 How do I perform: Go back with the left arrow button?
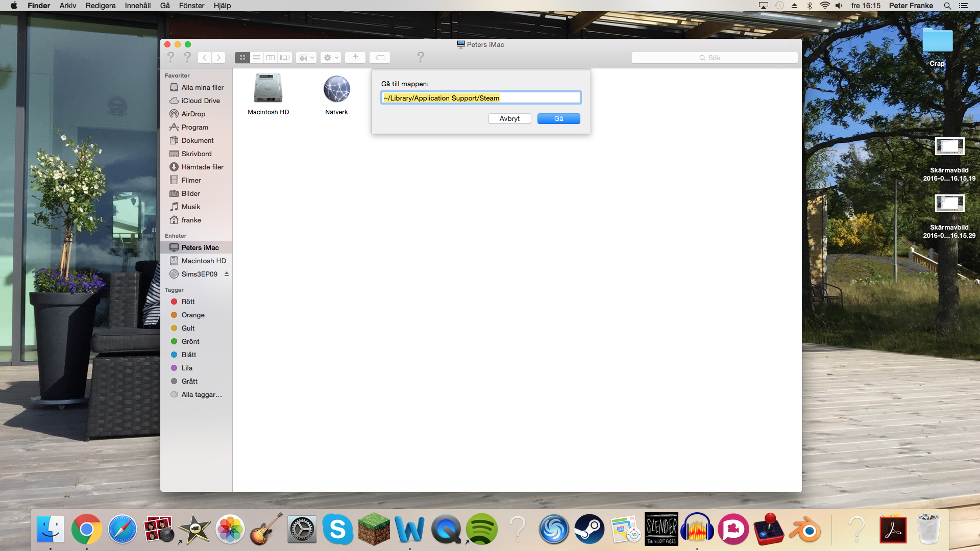point(205,58)
